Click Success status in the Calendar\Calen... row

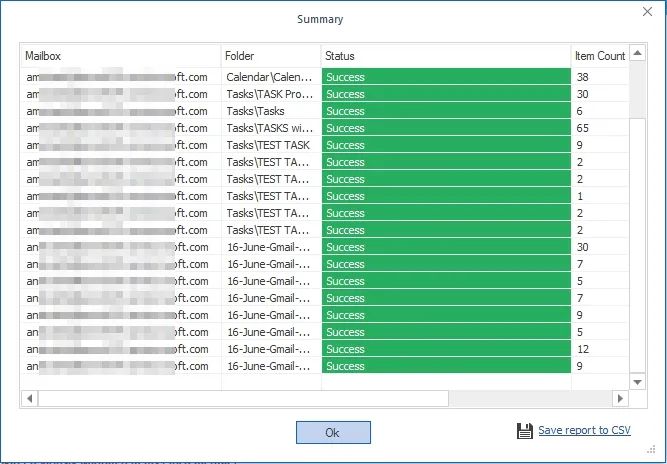tap(446, 77)
